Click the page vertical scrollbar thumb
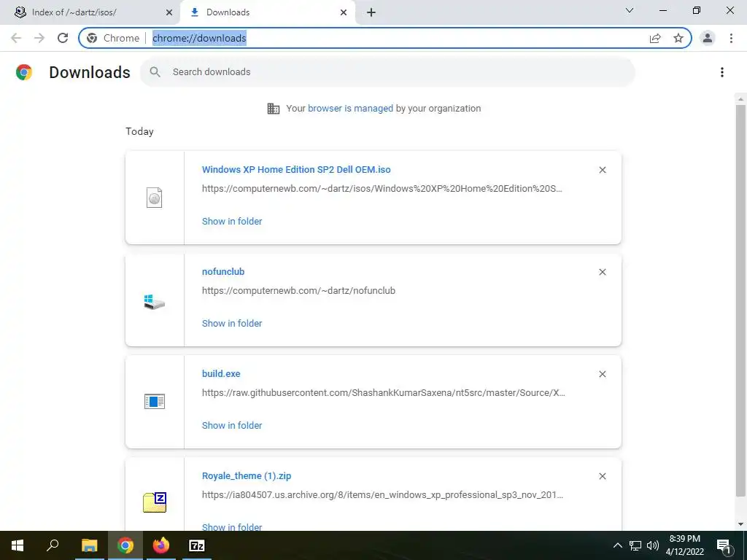Viewport: 747px width, 560px height. click(740, 300)
